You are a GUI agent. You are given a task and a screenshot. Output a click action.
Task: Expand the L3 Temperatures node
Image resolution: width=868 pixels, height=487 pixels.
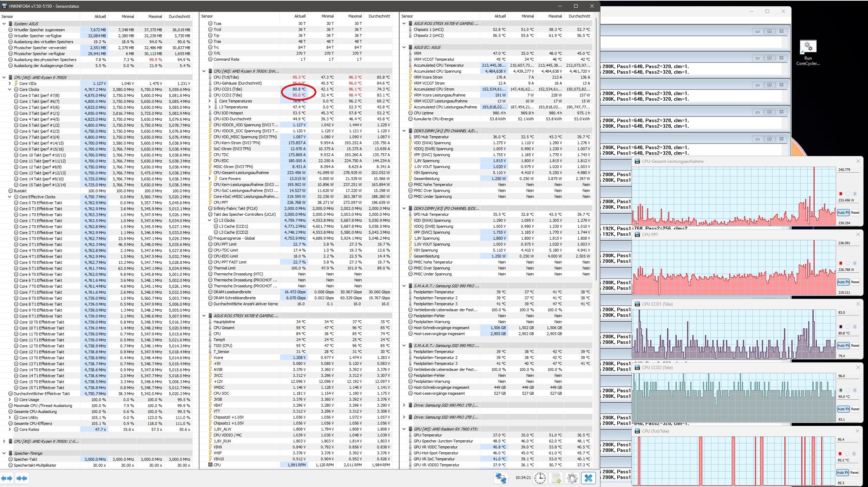[x=210, y=107]
